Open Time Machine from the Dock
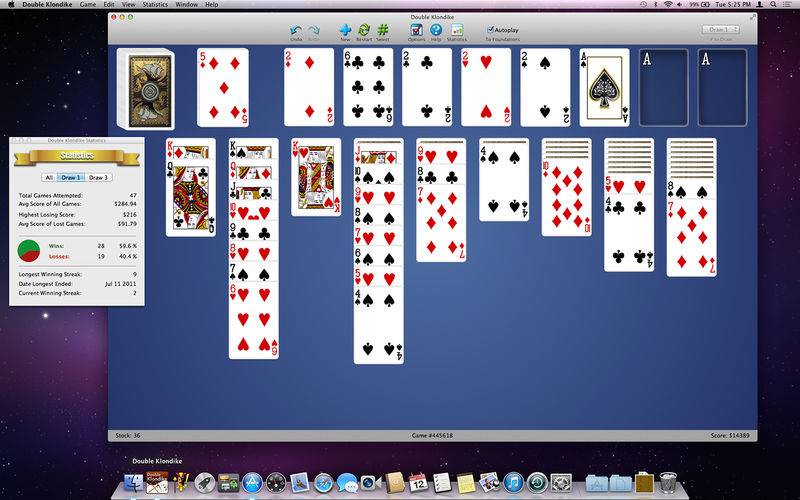The height and width of the screenshot is (500, 800). coord(537,483)
